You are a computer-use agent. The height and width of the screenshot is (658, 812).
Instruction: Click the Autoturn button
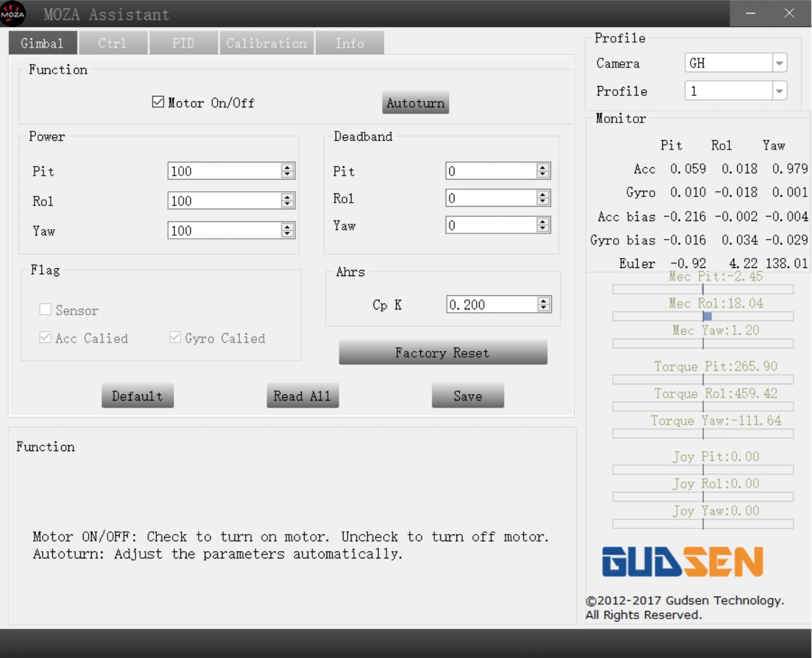coord(415,102)
